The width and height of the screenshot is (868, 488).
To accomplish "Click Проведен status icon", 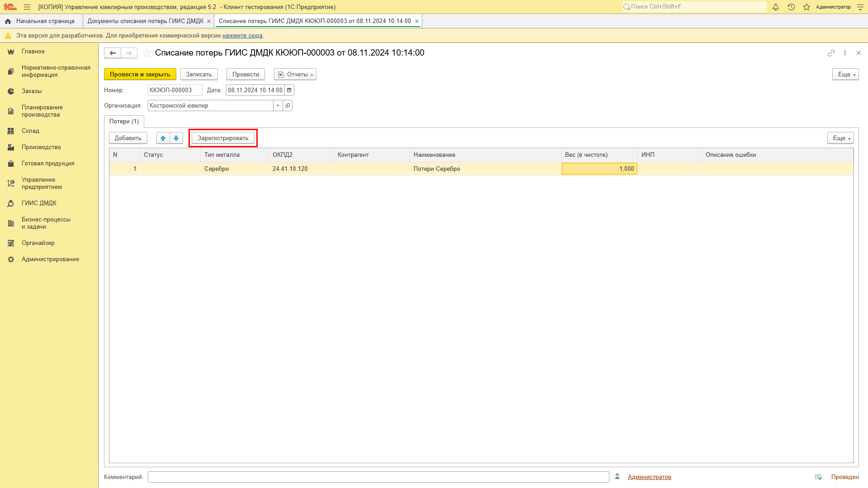I will [818, 477].
